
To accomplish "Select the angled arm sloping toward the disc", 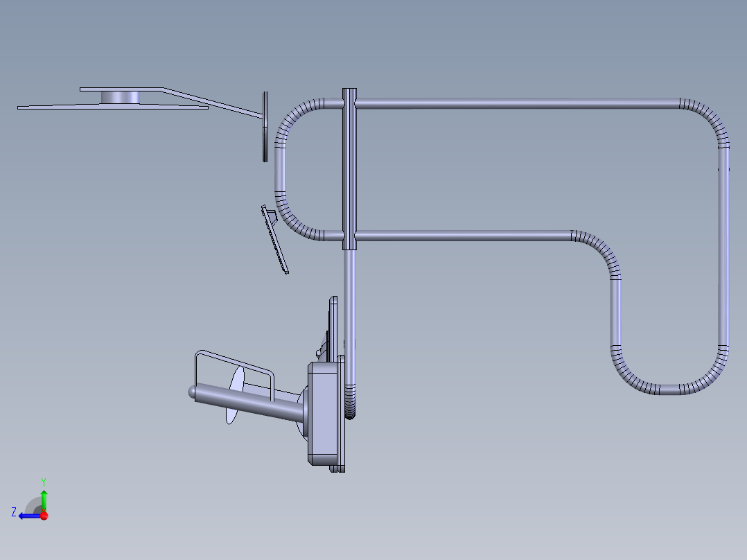I will tap(212, 103).
